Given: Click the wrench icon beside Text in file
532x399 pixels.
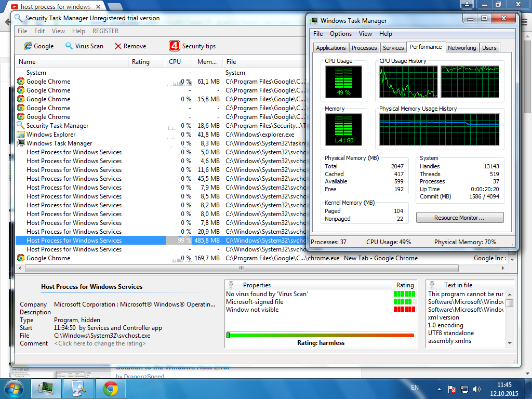Looking at the screenshot, I should [432, 285].
